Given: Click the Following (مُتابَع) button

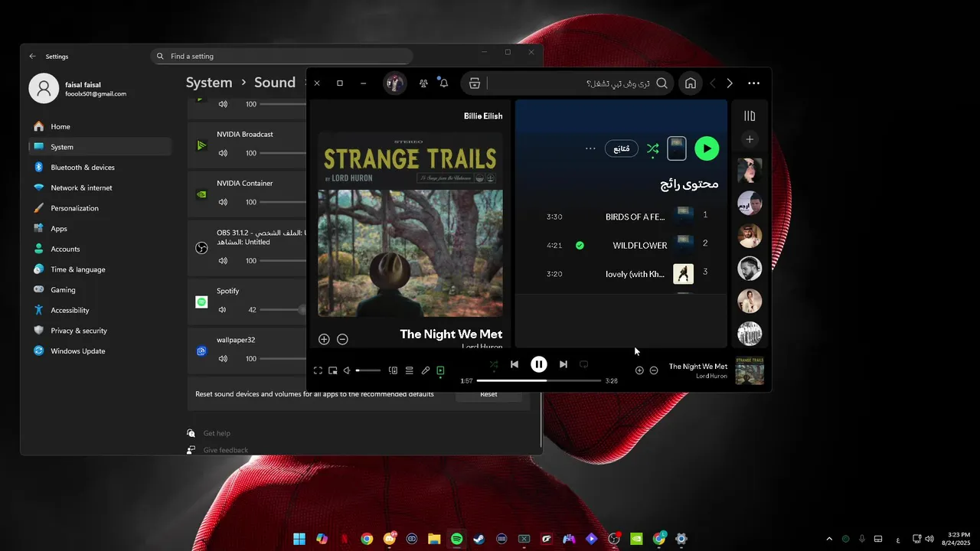Looking at the screenshot, I should click(622, 148).
